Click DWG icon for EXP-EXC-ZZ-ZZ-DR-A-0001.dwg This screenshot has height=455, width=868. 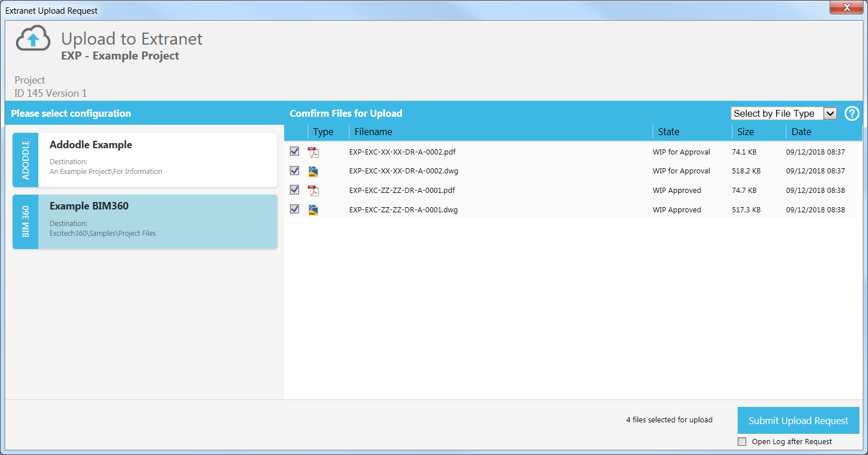pyautogui.click(x=313, y=210)
